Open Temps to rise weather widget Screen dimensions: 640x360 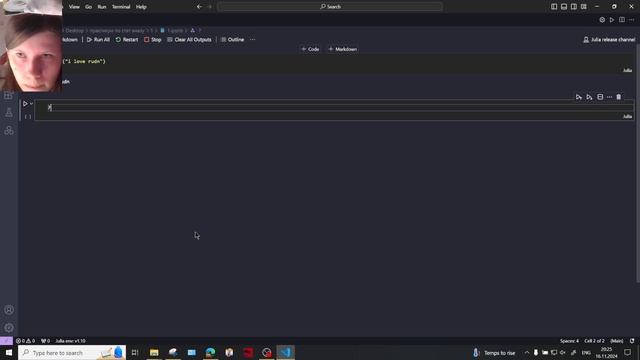[x=494, y=353]
